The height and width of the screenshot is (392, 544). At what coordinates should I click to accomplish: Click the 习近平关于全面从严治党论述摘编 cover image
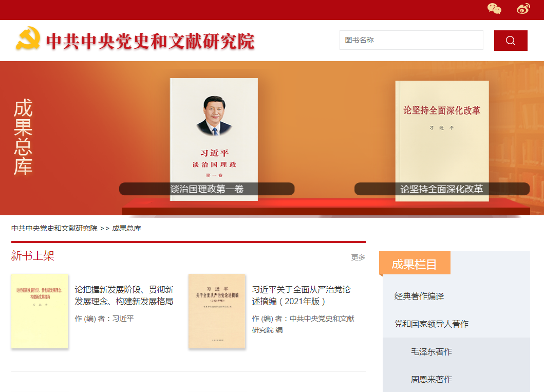point(217,311)
